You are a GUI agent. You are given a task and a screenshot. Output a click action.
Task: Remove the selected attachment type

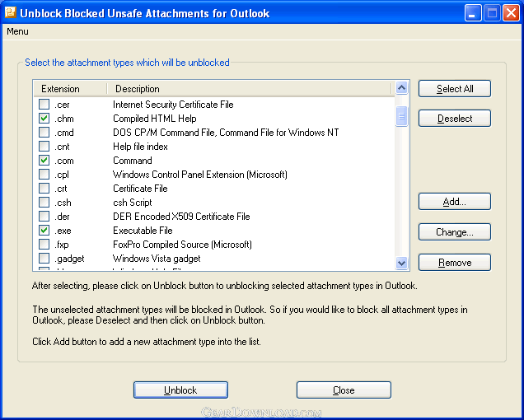coord(455,262)
